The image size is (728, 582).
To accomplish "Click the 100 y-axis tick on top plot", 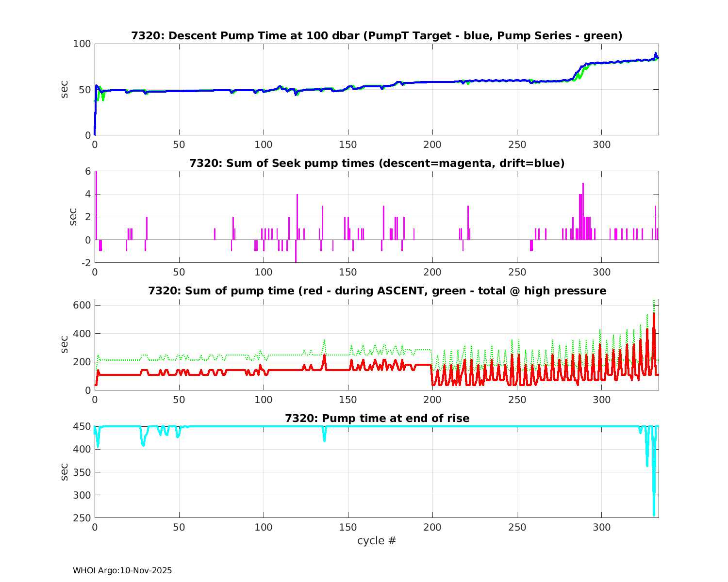I will pos(82,44).
